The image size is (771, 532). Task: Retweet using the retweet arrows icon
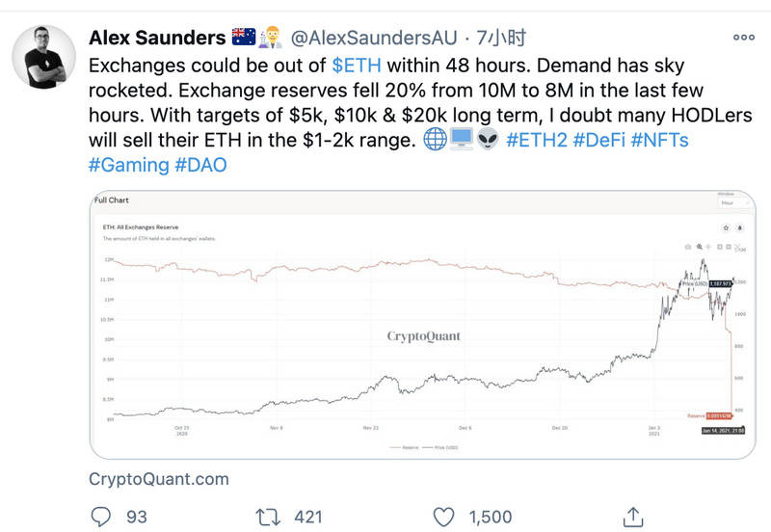[268, 518]
